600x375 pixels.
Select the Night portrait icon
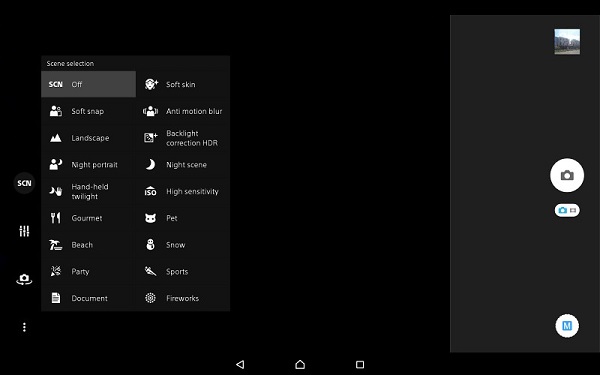[x=56, y=165]
